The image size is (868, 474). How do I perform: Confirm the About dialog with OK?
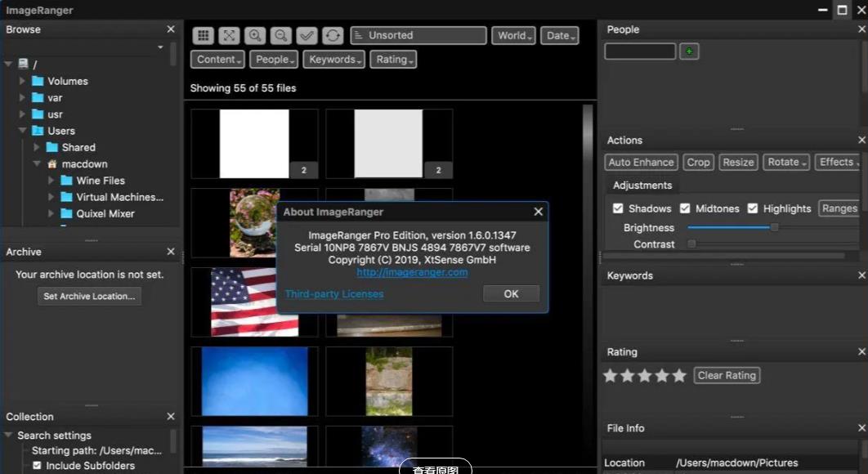[511, 293]
